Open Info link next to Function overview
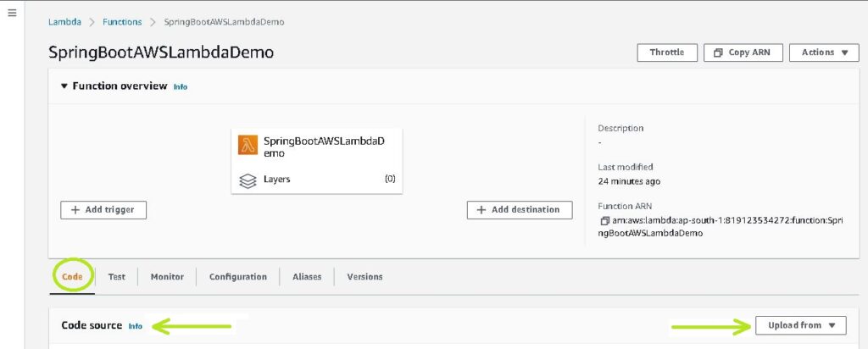 pyautogui.click(x=181, y=87)
